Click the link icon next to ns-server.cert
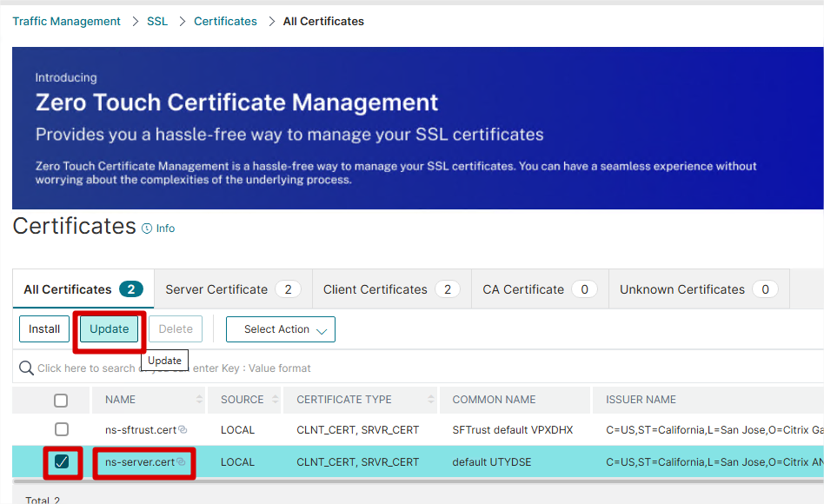824x504 pixels. coord(181,462)
